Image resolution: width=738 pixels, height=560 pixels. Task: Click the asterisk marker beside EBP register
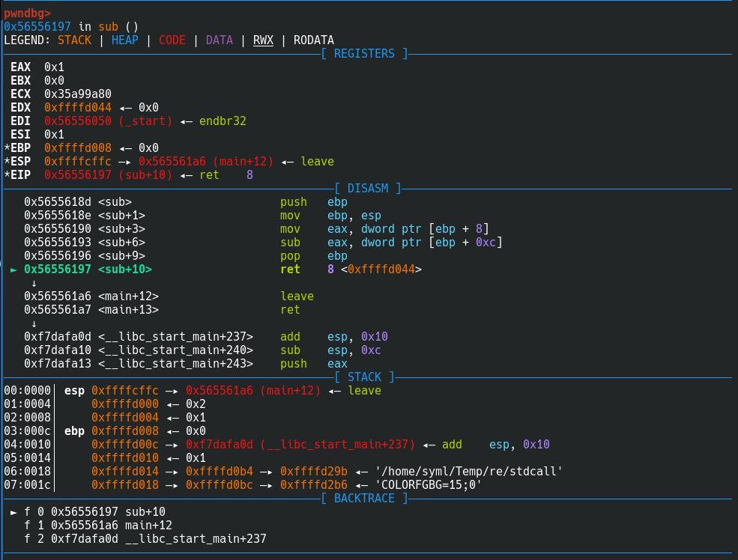(x=7, y=148)
